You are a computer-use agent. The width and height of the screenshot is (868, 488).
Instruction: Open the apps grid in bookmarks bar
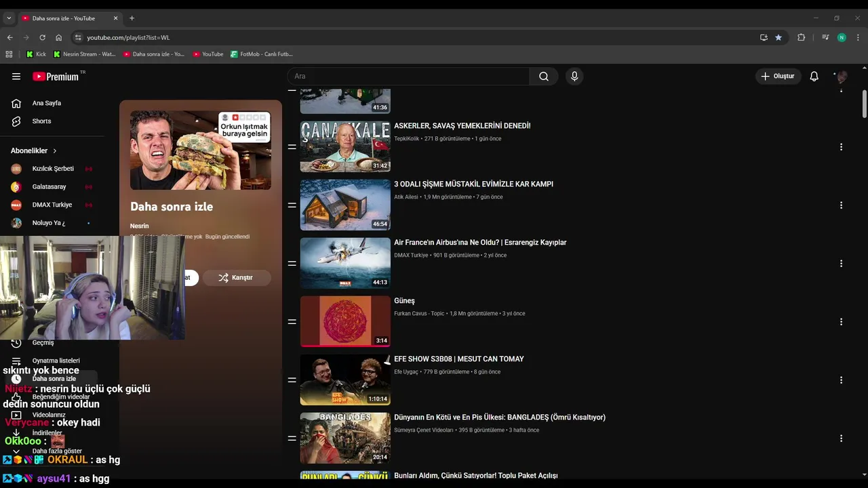coord(9,54)
